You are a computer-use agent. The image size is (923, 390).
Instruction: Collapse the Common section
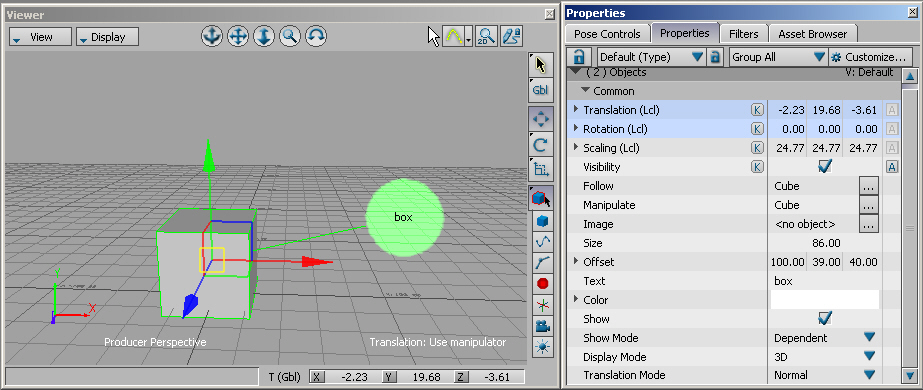pyautogui.click(x=585, y=91)
